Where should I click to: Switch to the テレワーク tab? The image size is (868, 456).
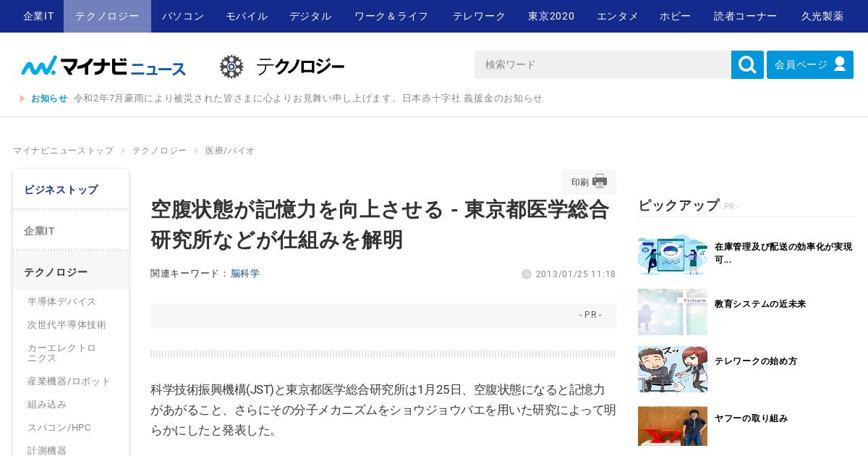479,16
